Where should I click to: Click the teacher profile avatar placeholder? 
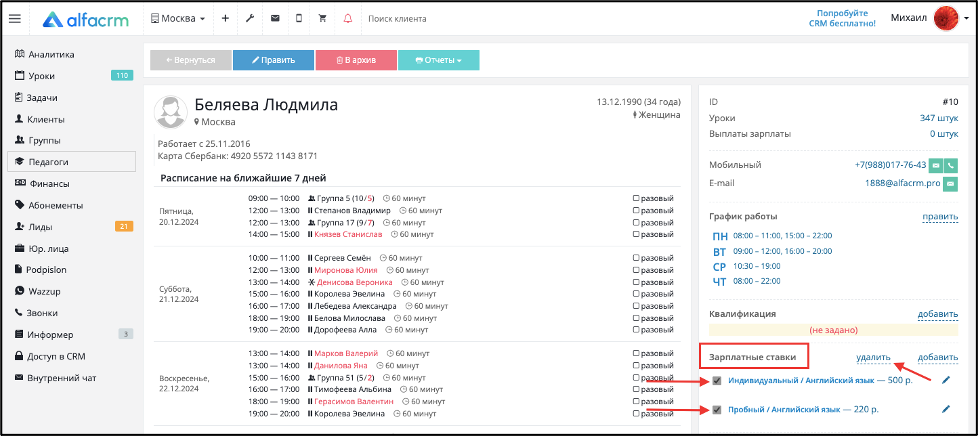point(169,111)
